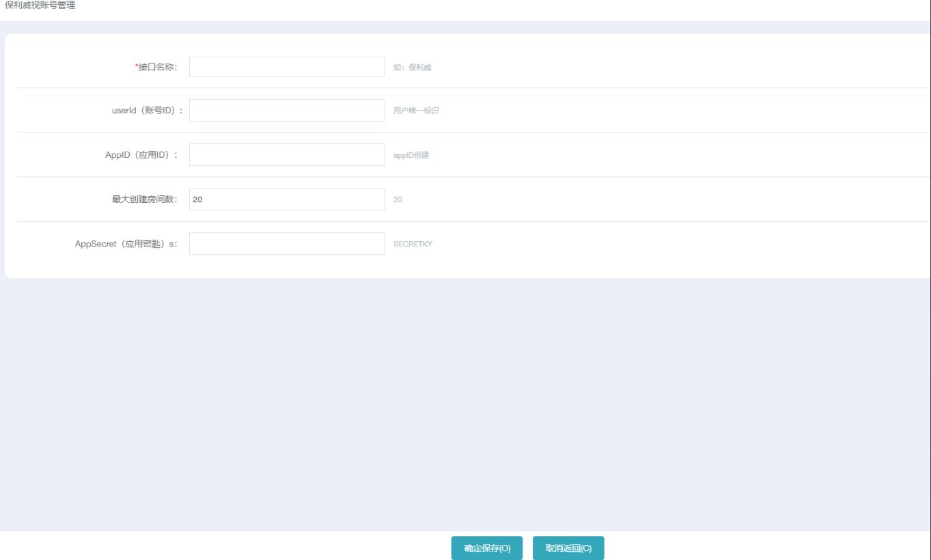Select the AppID (应用ID) input field
This screenshot has height=560, width=931.
click(x=287, y=154)
